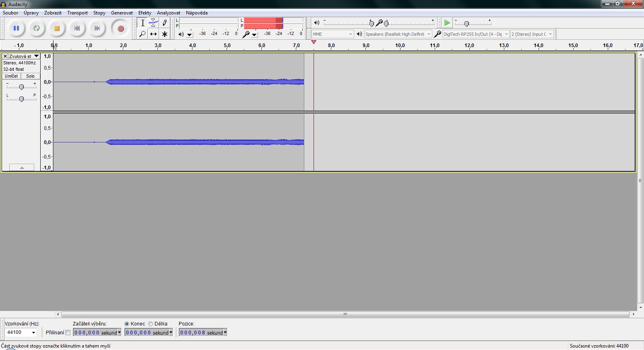Select the Zoom magnifier tool
Viewport: 644px width, 350px height.
click(x=142, y=34)
